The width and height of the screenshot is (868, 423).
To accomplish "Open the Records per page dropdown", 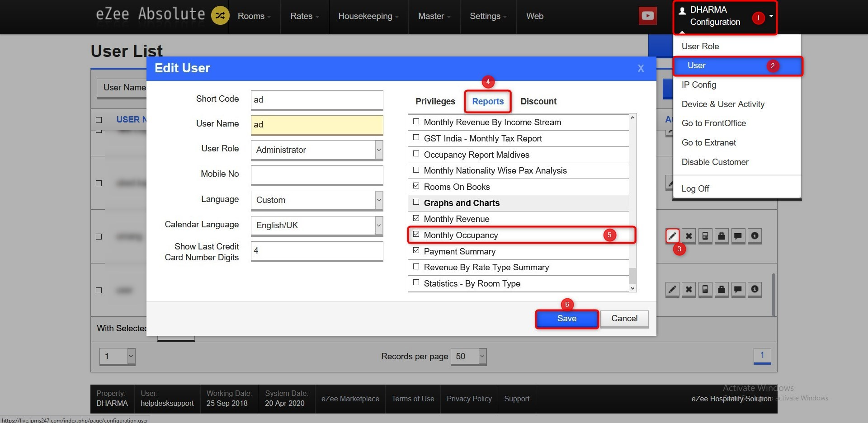I will [x=468, y=357].
